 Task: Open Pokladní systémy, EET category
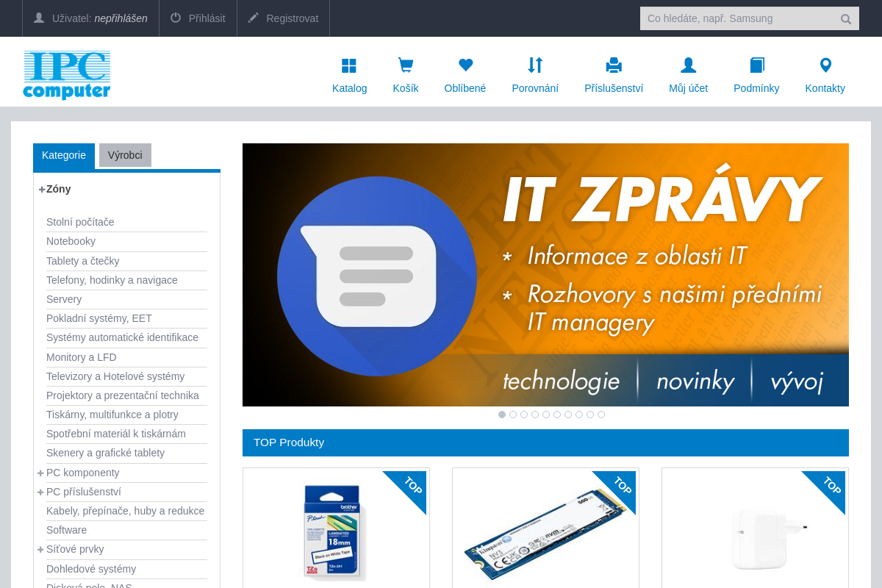click(x=99, y=318)
